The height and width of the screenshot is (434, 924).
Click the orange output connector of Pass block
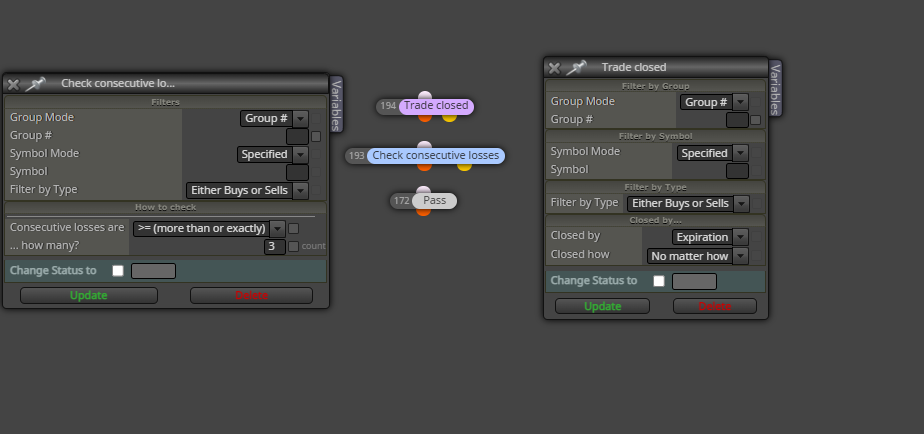423,211
